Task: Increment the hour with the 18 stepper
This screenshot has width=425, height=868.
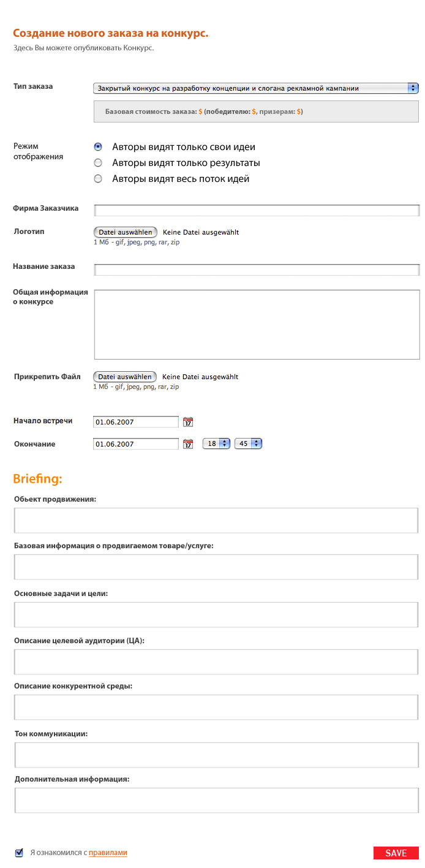Action: (x=224, y=440)
